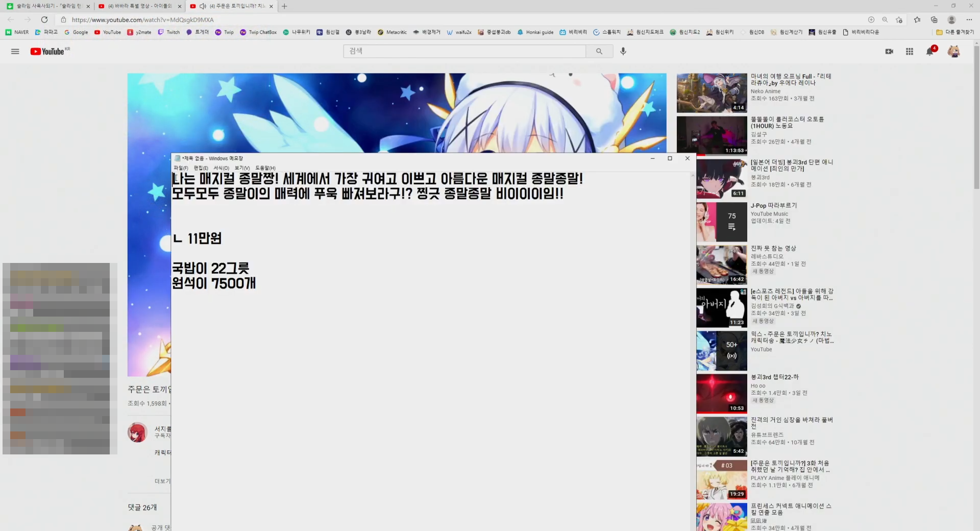Open the Neko Anime channel link
The image size is (980, 531).
click(765, 91)
